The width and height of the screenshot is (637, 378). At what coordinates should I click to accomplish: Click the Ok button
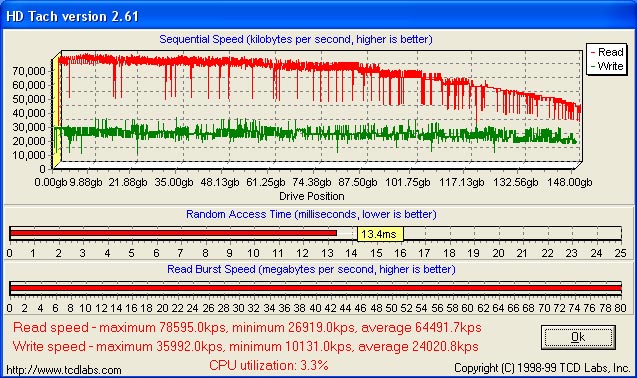578,337
